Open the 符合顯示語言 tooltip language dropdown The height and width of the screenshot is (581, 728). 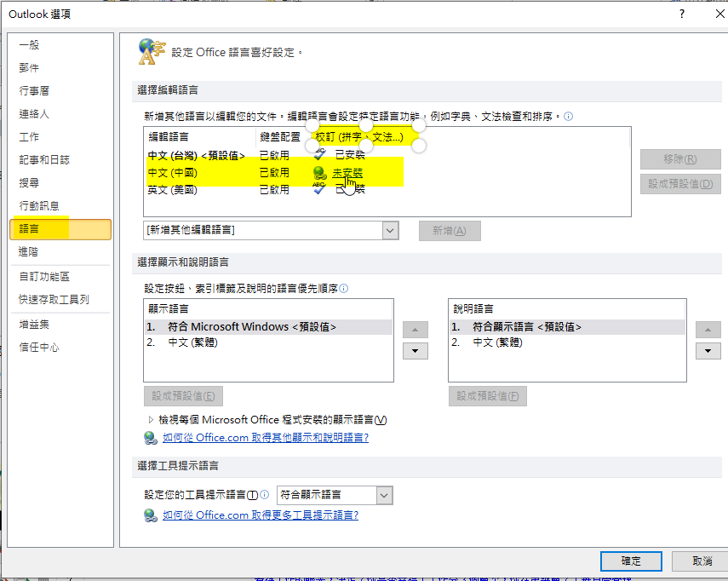coord(384,496)
